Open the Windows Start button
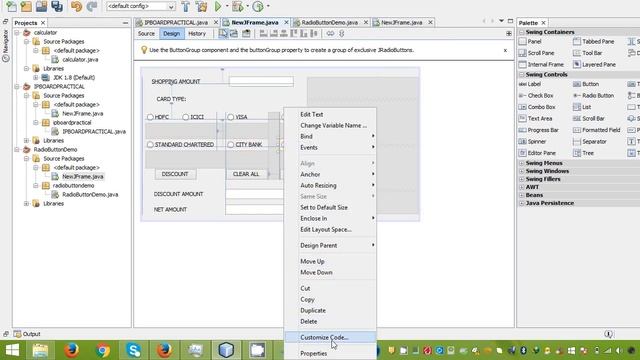The image size is (640, 360). coord(12,350)
